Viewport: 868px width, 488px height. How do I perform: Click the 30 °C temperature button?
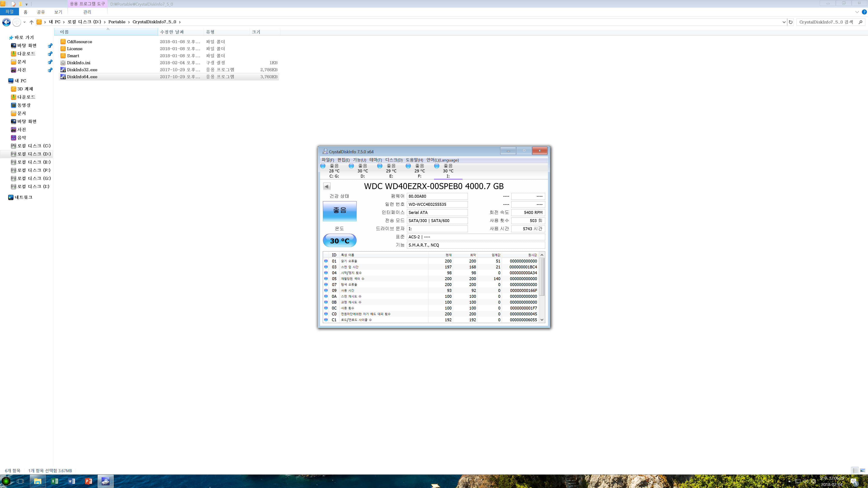340,240
